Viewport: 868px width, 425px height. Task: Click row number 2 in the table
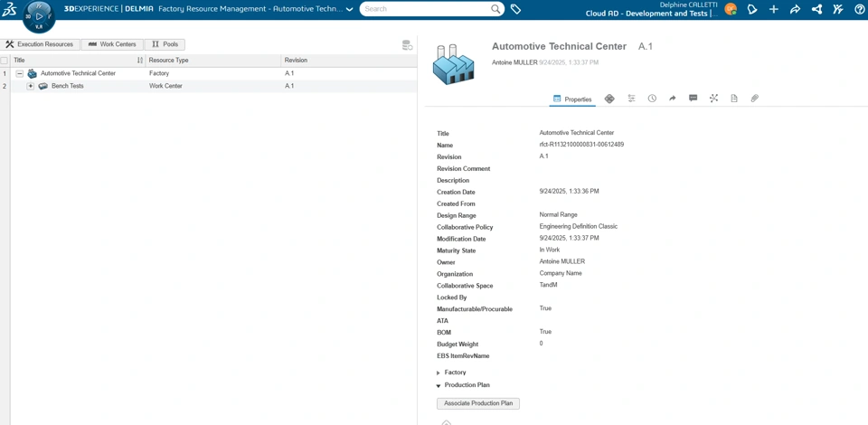pyautogui.click(x=5, y=86)
